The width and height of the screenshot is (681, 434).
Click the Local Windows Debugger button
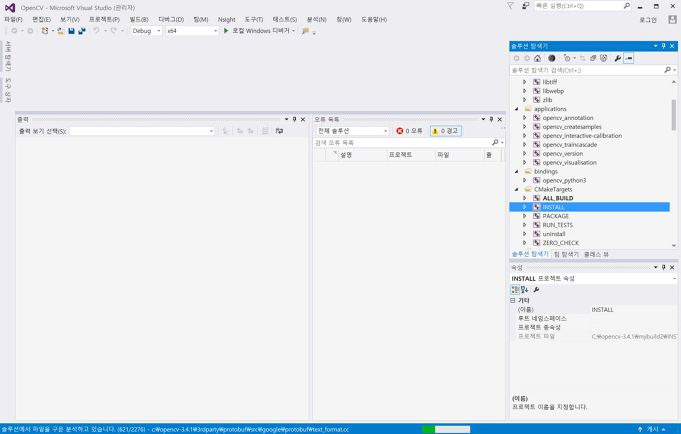pos(261,31)
